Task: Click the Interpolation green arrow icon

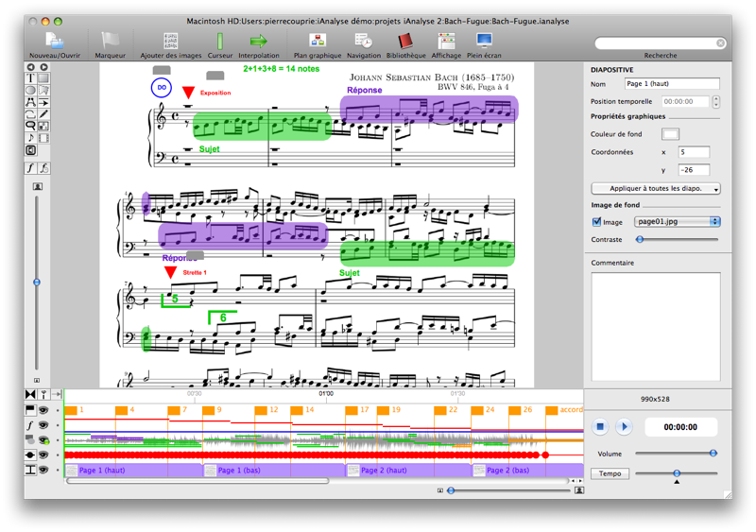Action: coord(258,41)
